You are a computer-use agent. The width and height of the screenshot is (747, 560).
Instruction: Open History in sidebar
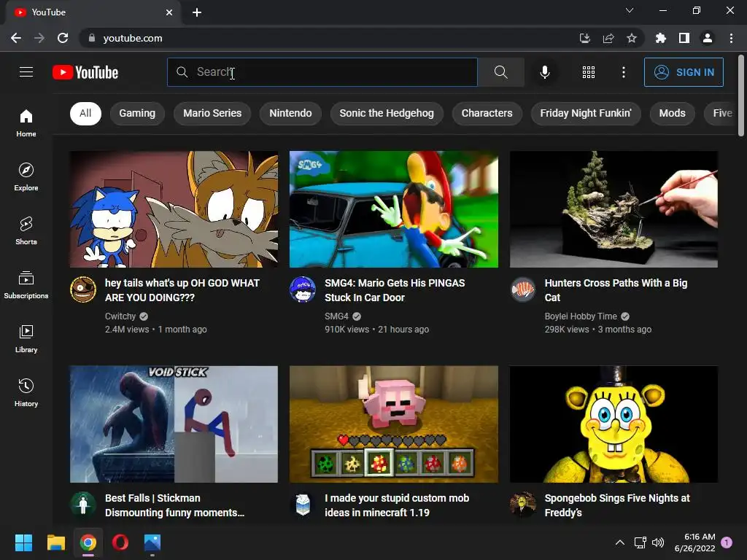point(26,392)
